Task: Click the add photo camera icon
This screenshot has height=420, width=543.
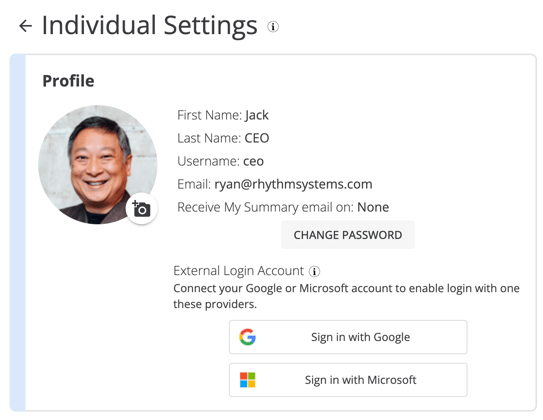Action: coord(142,209)
